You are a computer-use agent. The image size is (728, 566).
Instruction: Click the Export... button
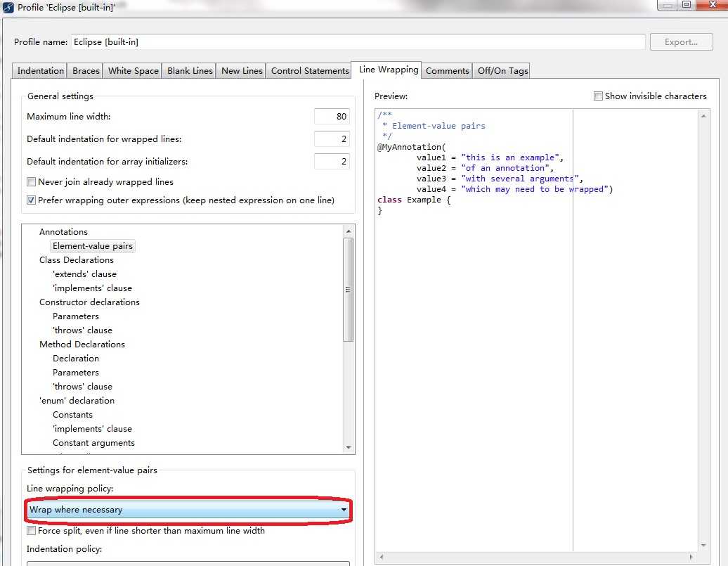pos(681,41)
